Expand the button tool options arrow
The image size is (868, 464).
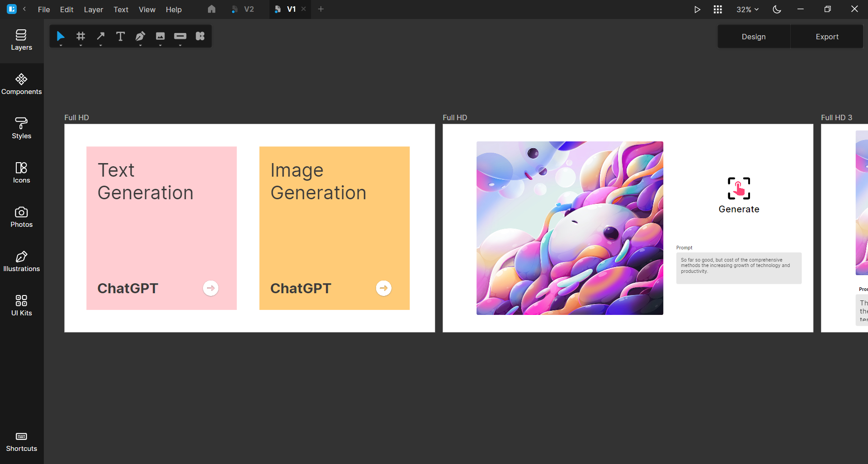pos(180,45)
